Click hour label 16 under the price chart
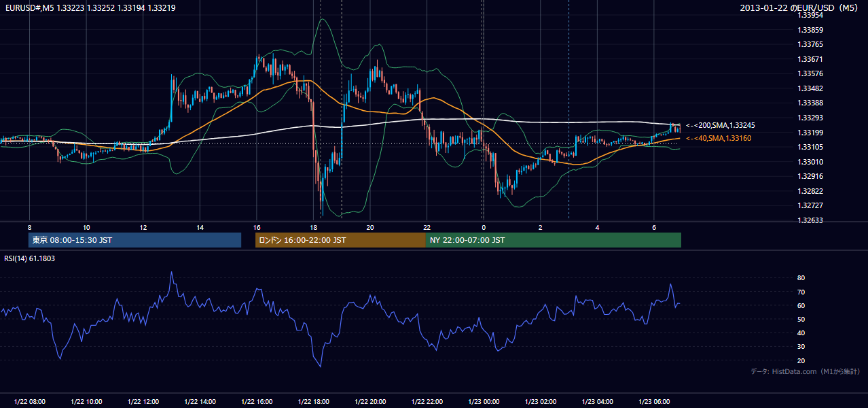868x408 pixels. coord(257,227)
